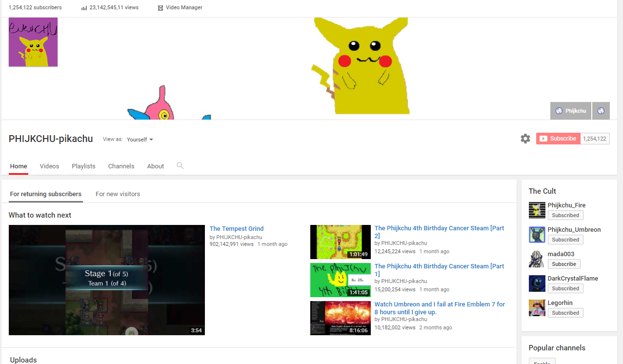Toggle Subscribed button for Phijkchu_Fire
The image size is (623, 364).
pos(565,215)
